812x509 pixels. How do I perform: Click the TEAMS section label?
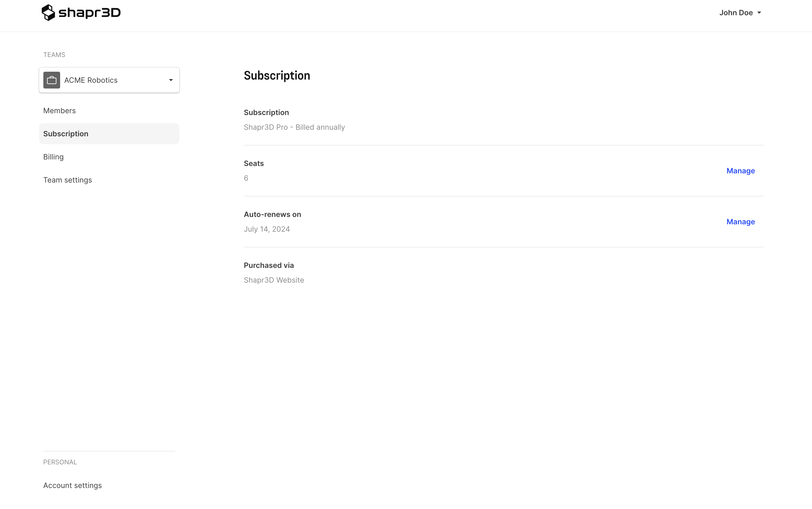pos(54,55)
